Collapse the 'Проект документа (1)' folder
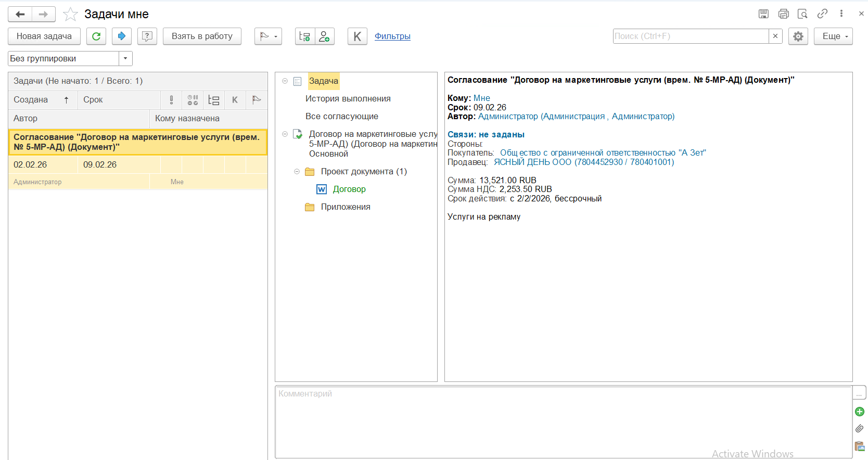This screenshot has width=868, height=460. (297, 172)
